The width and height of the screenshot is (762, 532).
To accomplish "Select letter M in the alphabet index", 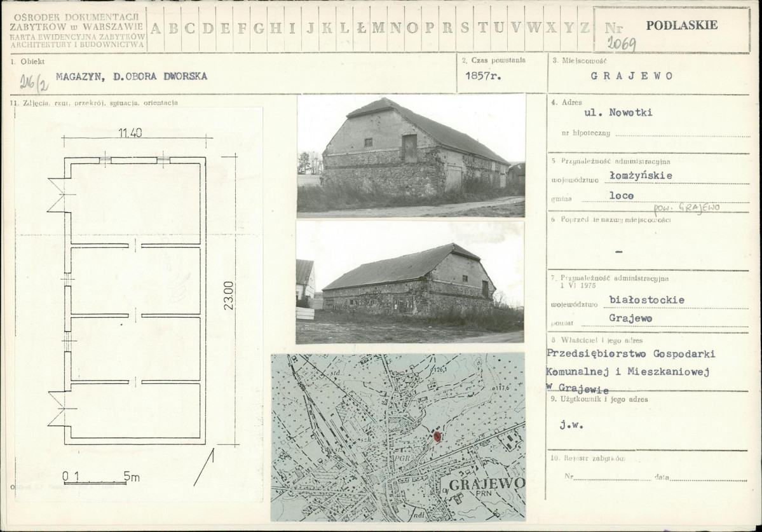I will click(x=378, y=28).
